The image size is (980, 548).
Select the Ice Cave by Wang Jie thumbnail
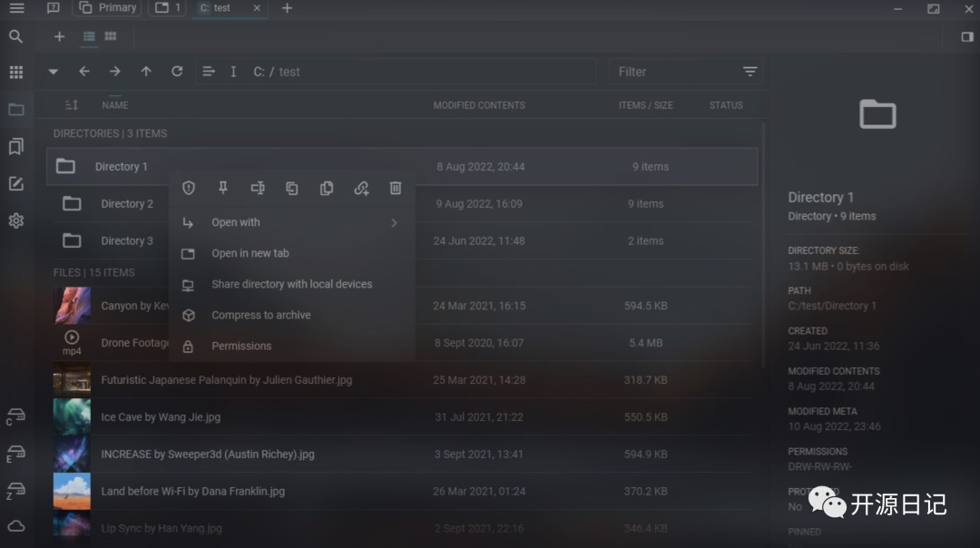[x=72, y=416]
